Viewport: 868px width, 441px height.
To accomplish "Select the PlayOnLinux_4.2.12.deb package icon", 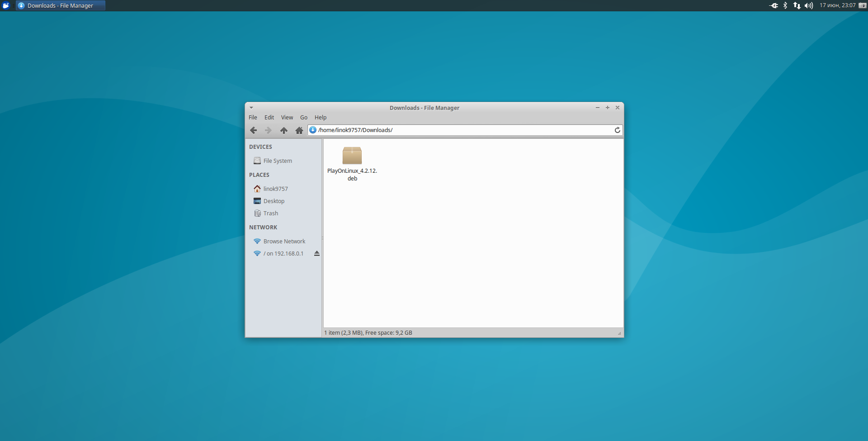I will [x=352, y=155].
